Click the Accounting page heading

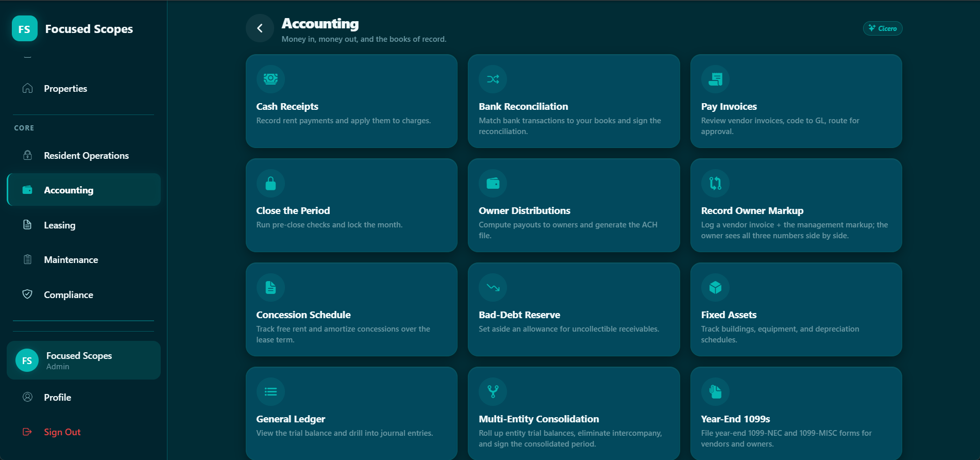click(x=320, y=24)
